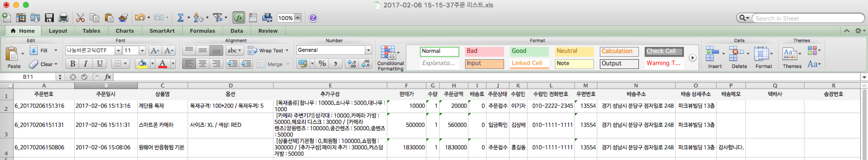
Task: Switch to the Formulas ribbon tab
Action: coord(202,31)
